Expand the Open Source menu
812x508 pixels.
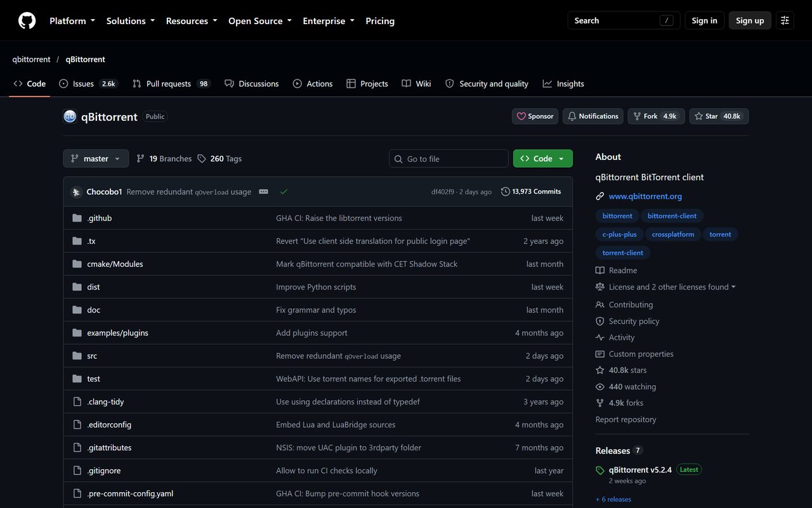coord(260,21)
